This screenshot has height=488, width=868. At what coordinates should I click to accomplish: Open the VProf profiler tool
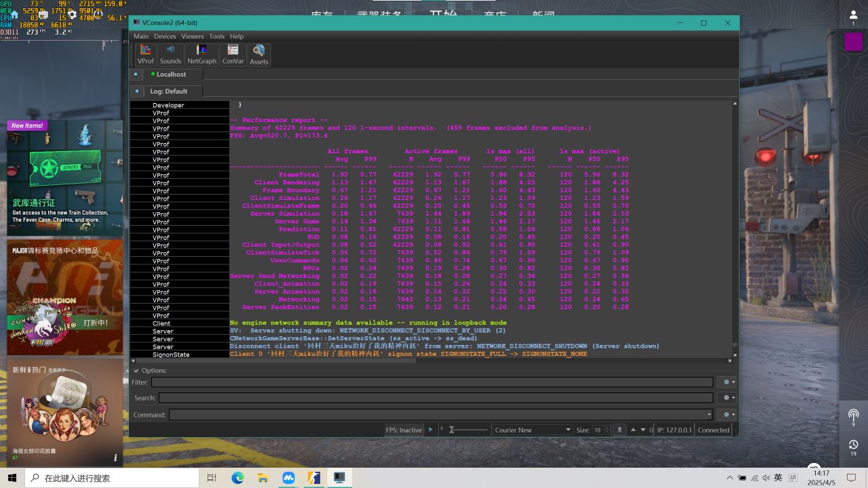point(146,54)
